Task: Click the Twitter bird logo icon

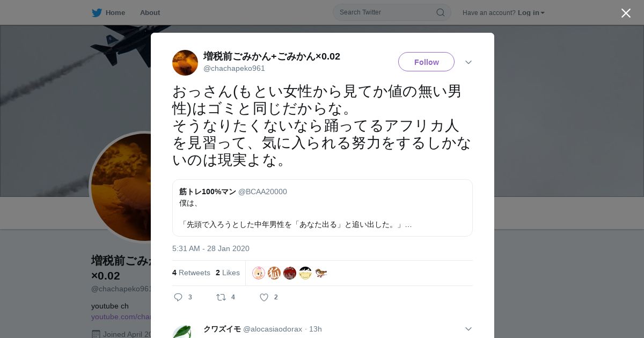Action: pyautogui.click(x=97, y=13)
